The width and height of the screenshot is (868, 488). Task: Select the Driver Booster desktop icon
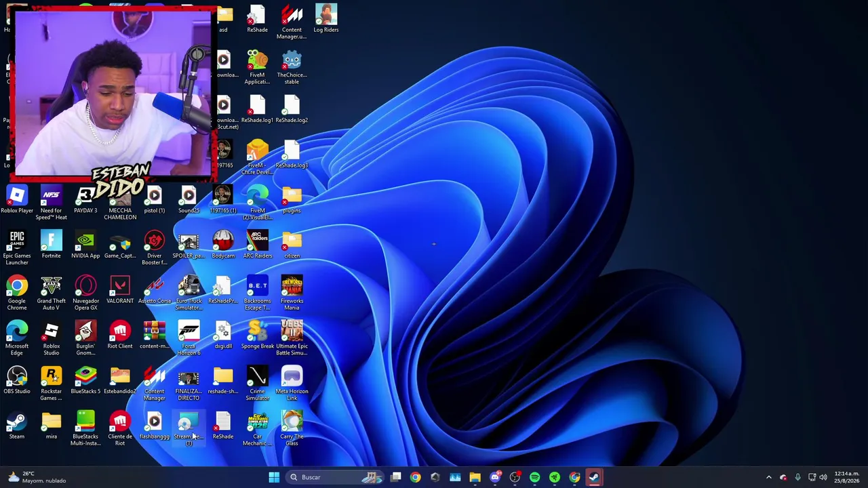click(x=155, y=248)
